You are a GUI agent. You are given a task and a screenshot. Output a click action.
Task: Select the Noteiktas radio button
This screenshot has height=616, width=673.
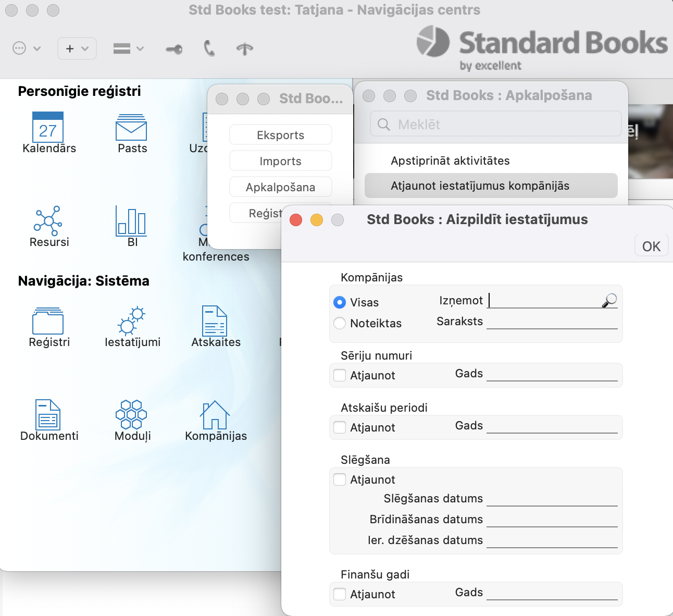(340, 323)
